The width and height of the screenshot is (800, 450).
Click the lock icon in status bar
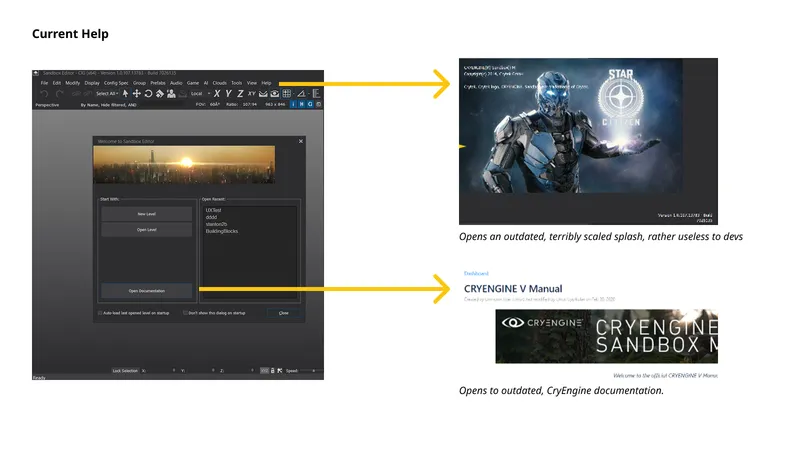coord(272,370)
